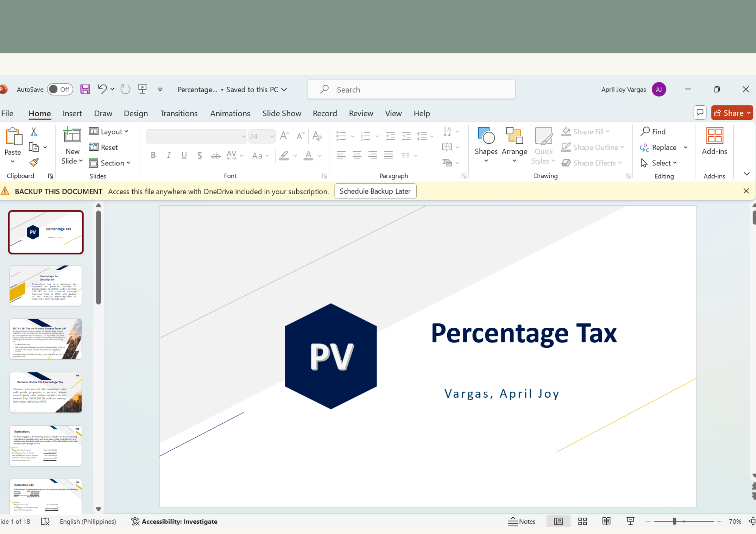The width and height of the screenshot is (756, 534).
Task: Toggle Normal view button in status bar
Action: click(558, 522)
